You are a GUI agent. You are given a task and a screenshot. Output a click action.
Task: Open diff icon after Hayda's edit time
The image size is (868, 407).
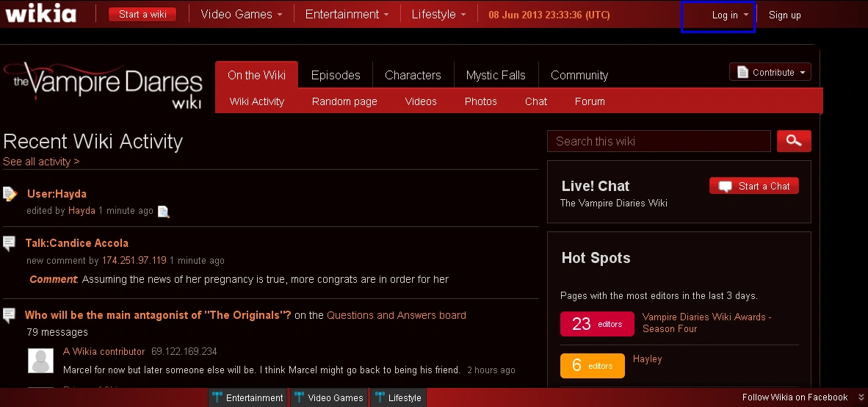pos(163,211)
